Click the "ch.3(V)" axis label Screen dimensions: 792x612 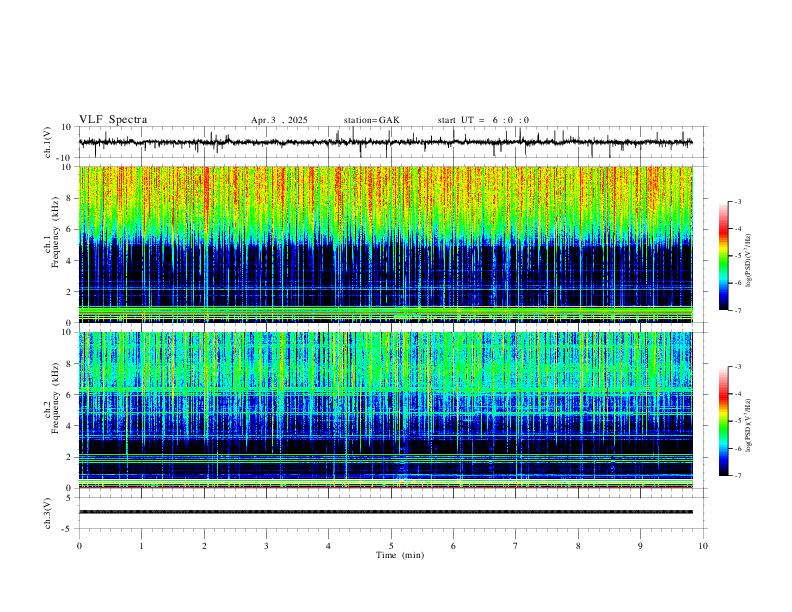(48, 513)
